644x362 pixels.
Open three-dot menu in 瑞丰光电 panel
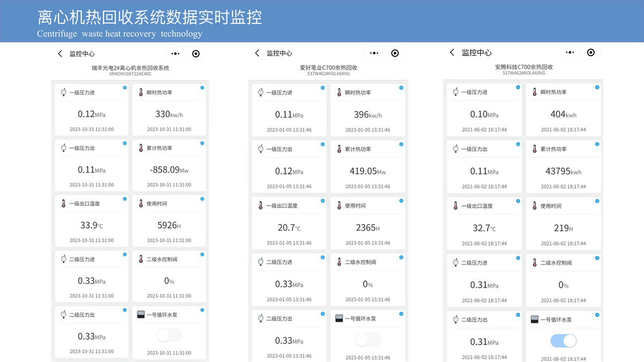[x=175, y=54]
